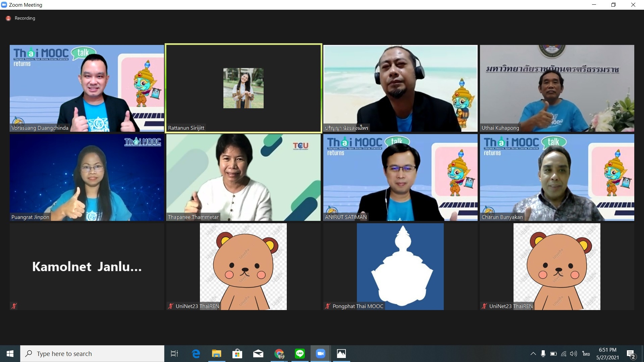Click muted mic icon on Kamolnet tile
Viewport: 644px width, 362px height.
tap(14, 306)
